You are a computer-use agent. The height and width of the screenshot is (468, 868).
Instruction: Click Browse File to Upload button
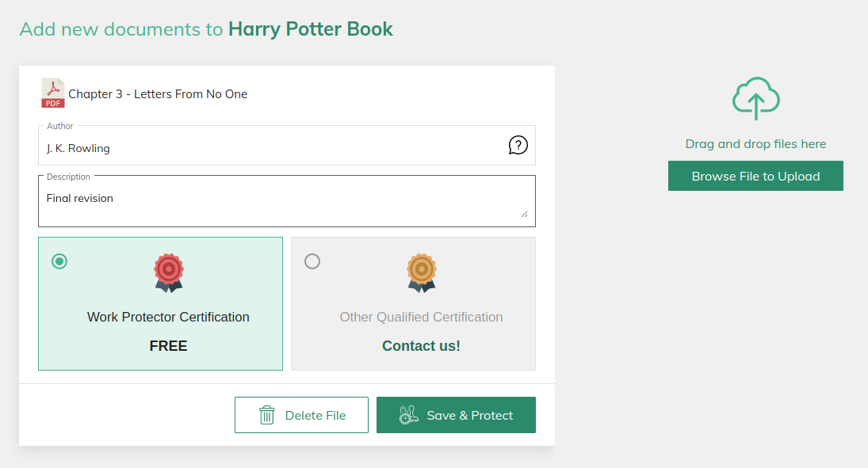(x=755, y=176)
